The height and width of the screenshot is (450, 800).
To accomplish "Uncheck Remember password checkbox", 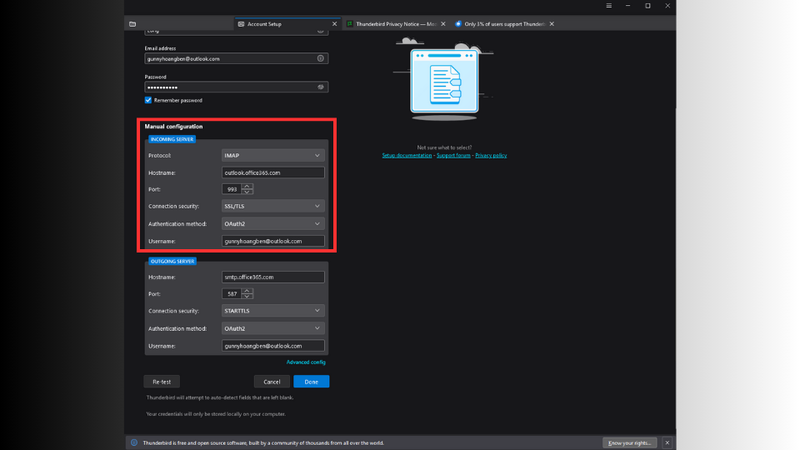I will click(x=148, y=100).
